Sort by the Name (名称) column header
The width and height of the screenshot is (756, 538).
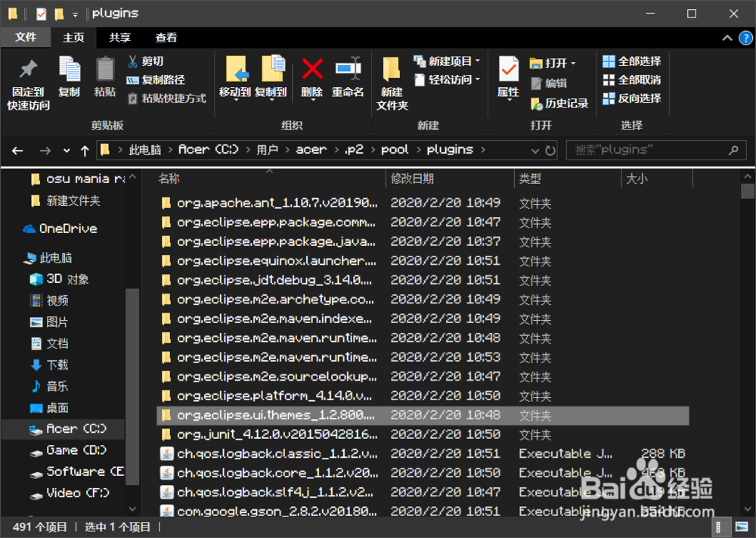tap(169, 179)
